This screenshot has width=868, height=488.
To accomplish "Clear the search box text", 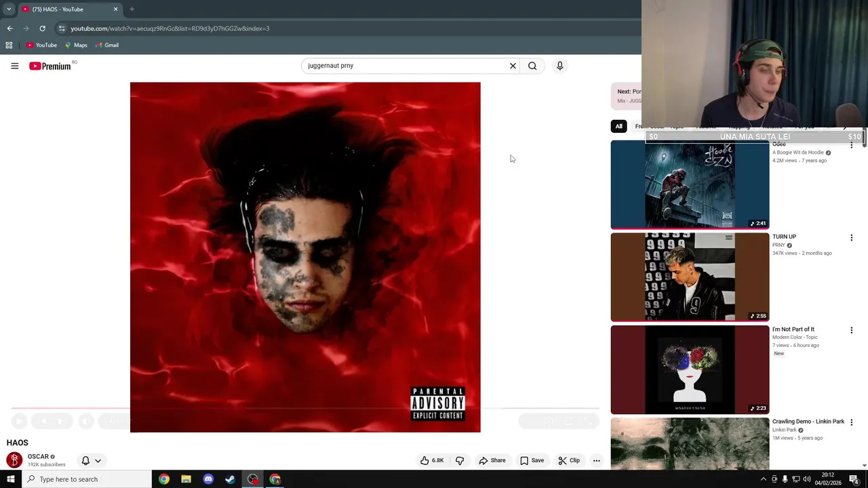I will (513, 66).
